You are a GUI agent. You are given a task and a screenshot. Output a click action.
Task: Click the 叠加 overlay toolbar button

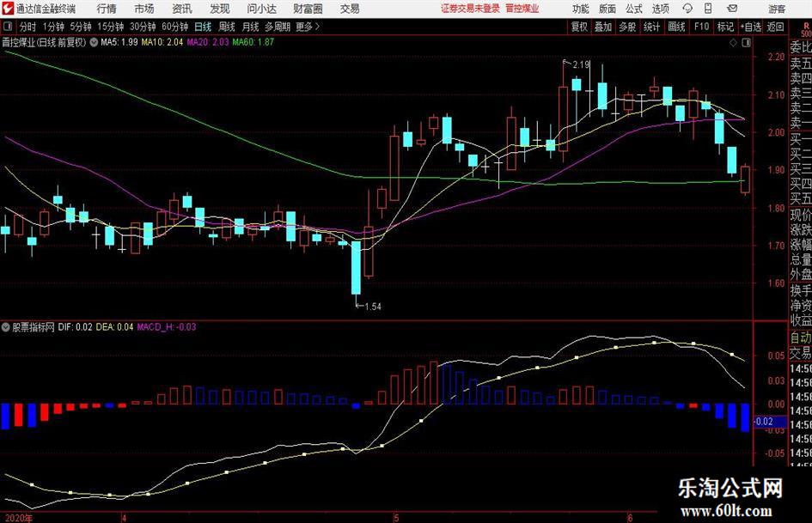(603, 27)
